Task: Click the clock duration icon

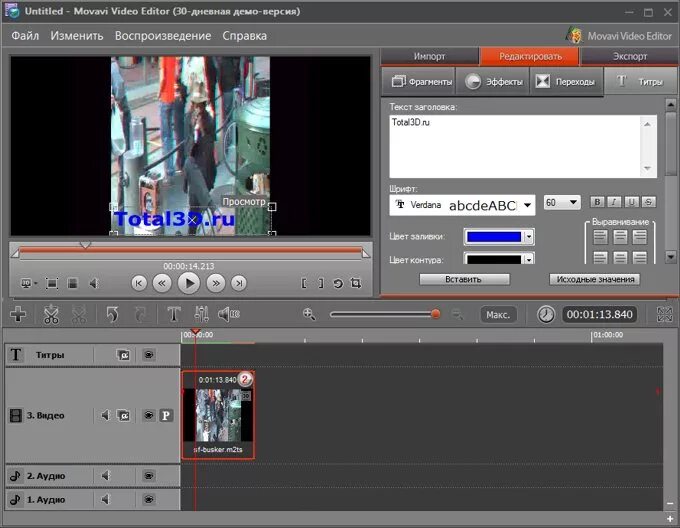Action: tap(546, 314)
